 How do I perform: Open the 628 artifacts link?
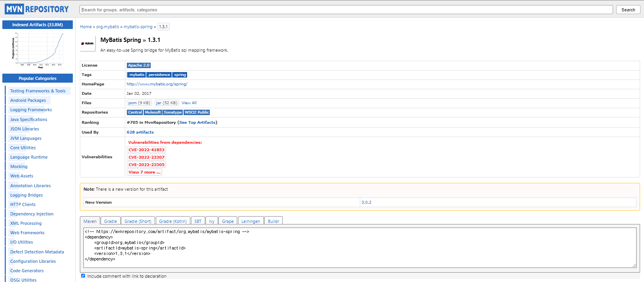pyautogui.click(x=140, y=132)
